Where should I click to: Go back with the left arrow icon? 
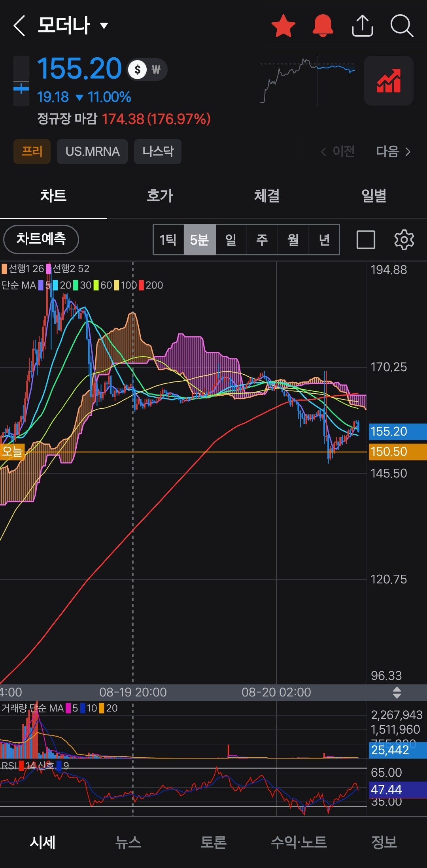19,26
